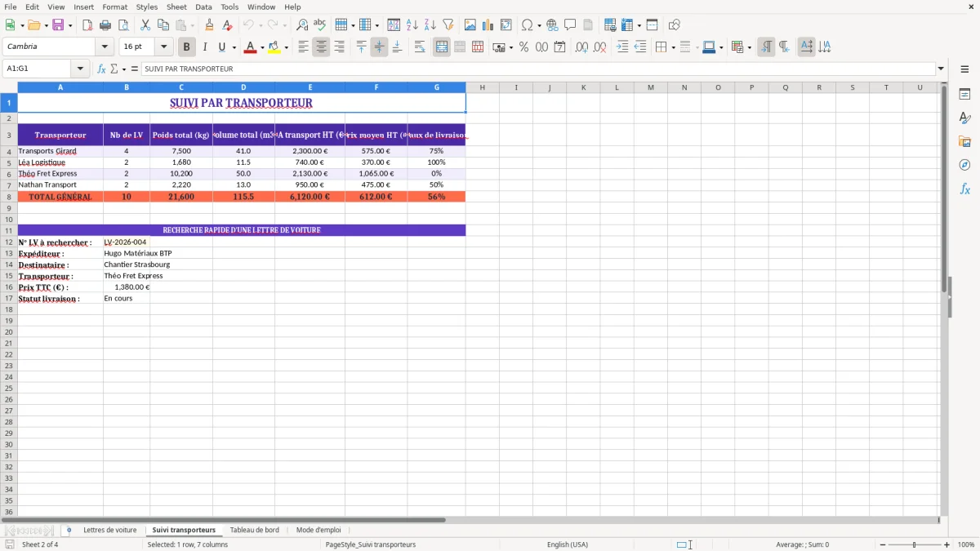Insert an image
The image size is (980, 551).
(x=470, y=25)
